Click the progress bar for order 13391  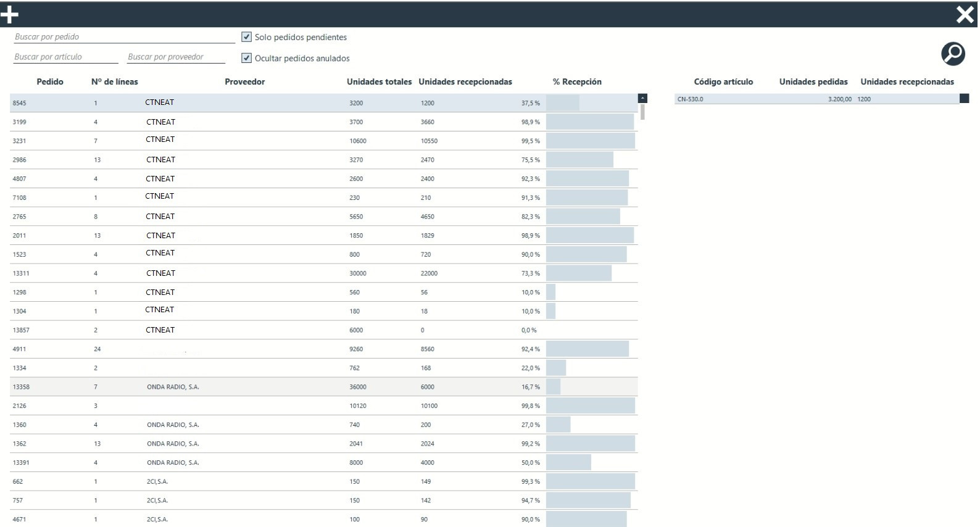coord(568,462)
